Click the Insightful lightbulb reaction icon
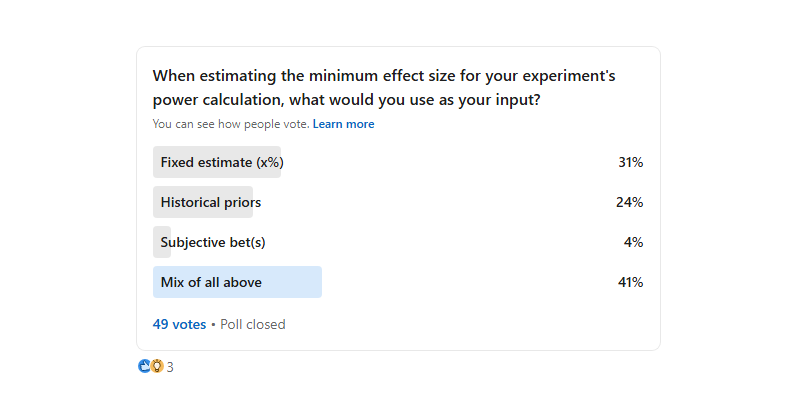Screen dimensions: 800x420 click(x=156, y=367)
